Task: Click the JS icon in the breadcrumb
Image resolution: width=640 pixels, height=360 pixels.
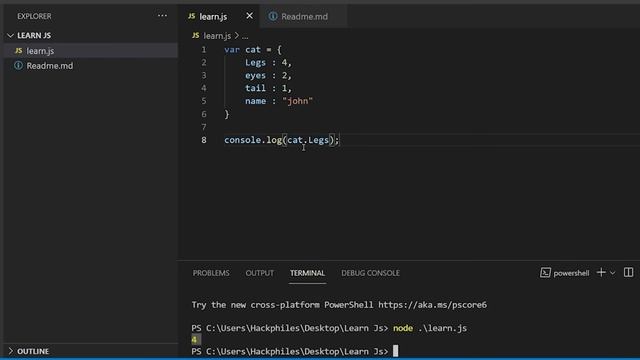Action: coord(196,36)
